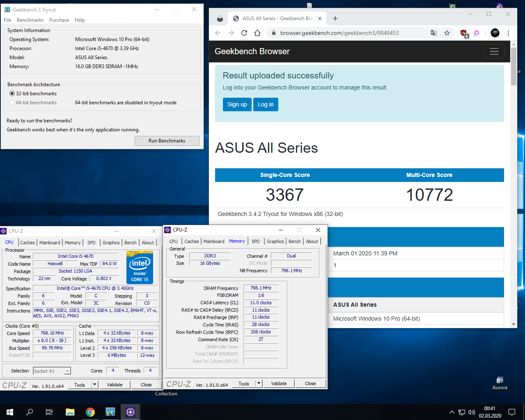Click Validate in left CPU-Z window
525x420 pixels.
point(115,385)
